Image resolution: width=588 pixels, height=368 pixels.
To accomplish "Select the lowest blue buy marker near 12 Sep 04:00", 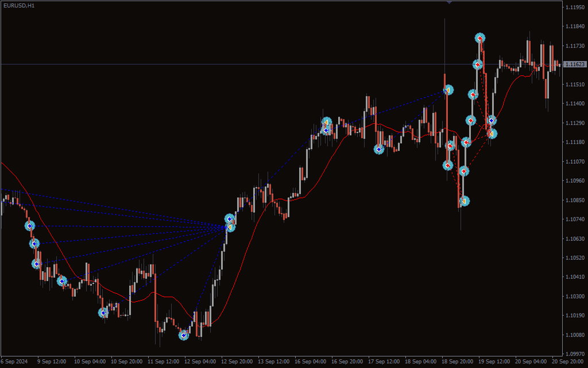I will tap(184, 335).
